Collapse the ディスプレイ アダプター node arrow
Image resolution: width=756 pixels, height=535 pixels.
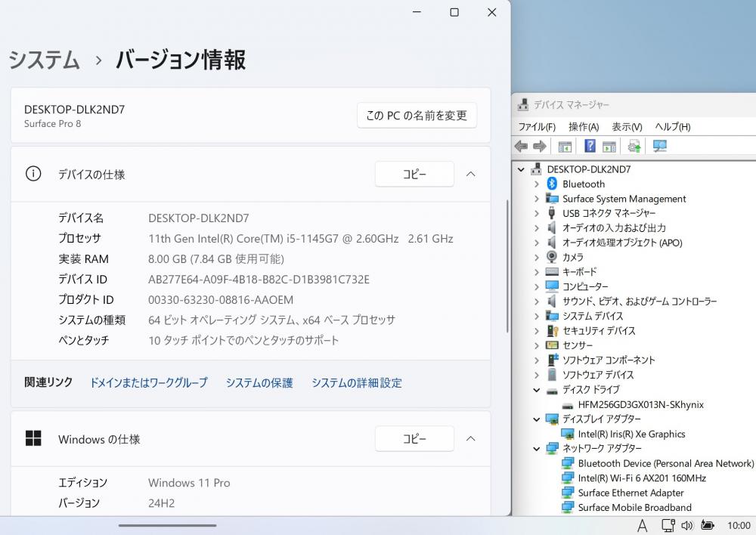click(537, 419)
